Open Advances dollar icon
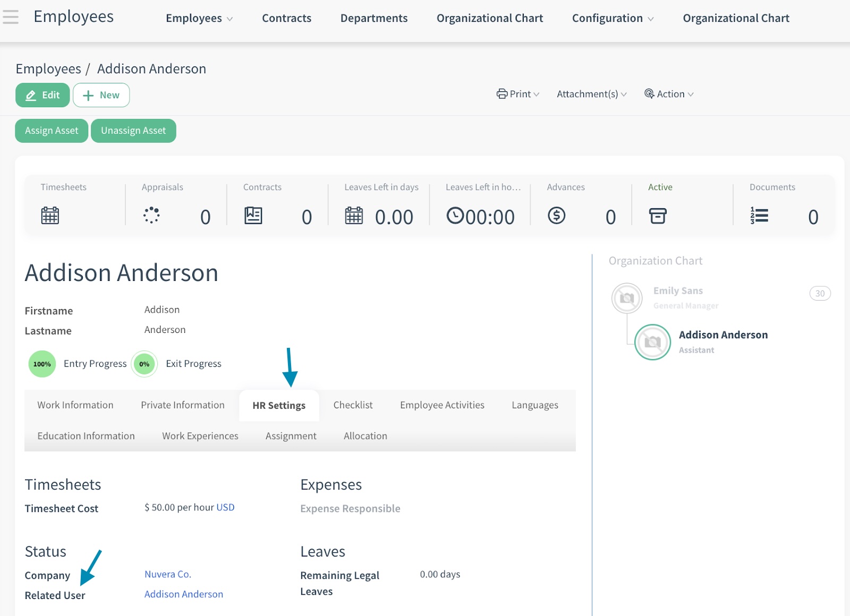The height and width of the screenshot is (616, 850). 556,216
